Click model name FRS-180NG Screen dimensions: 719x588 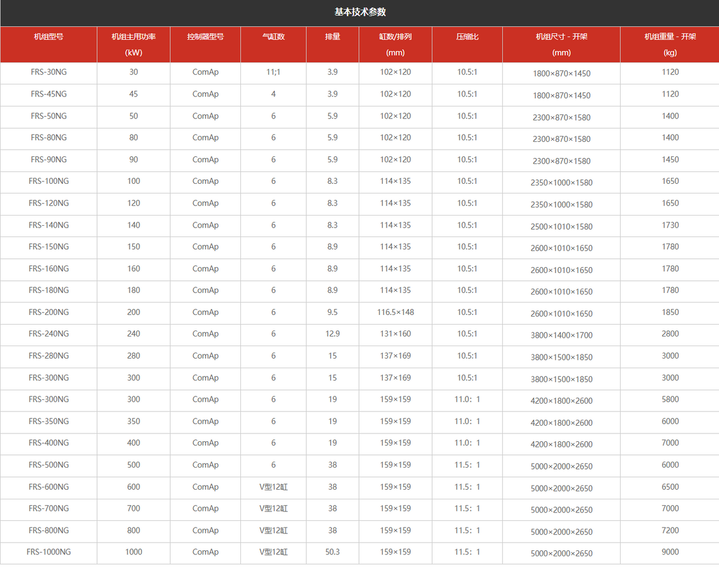click(49, 290)
